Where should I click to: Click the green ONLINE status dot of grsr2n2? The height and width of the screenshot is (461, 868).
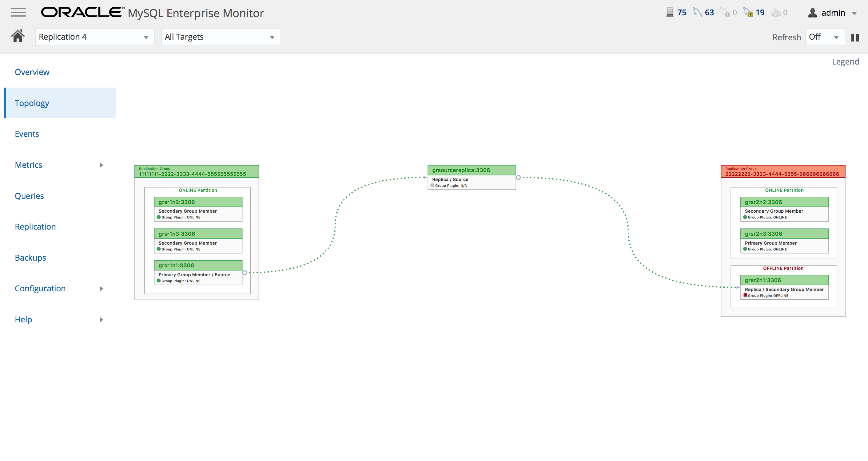745,217
